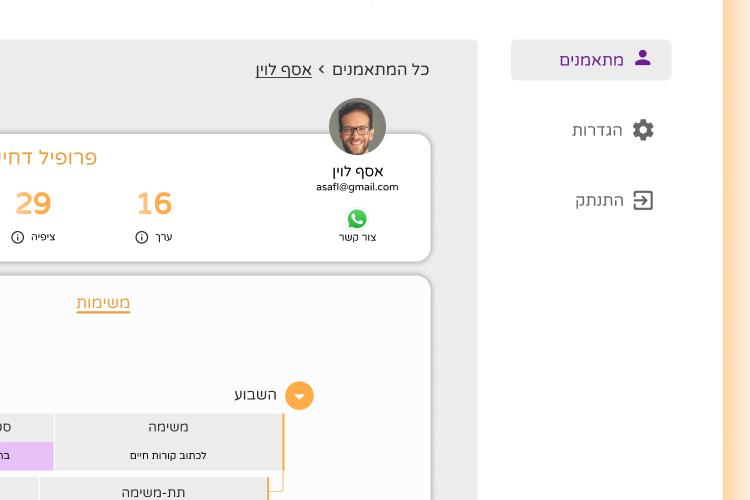This screenshot has height=500, width=750.
Task: Select התנתק logout menu item
Action: point(599,200)
